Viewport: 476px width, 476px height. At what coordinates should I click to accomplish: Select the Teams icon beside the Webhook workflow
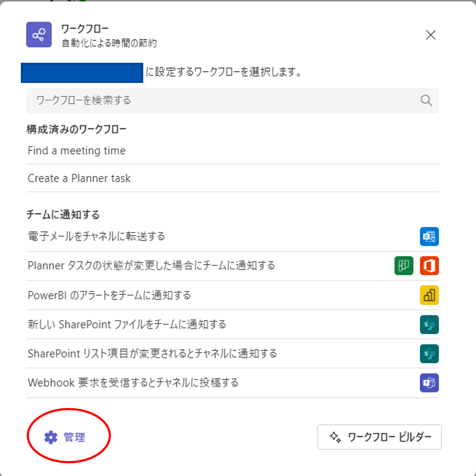(x=429, y=382)
